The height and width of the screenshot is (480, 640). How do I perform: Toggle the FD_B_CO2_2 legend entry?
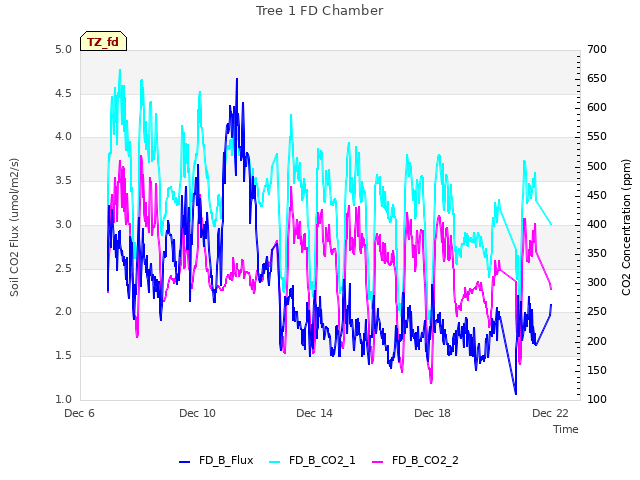tap(416, 460)
